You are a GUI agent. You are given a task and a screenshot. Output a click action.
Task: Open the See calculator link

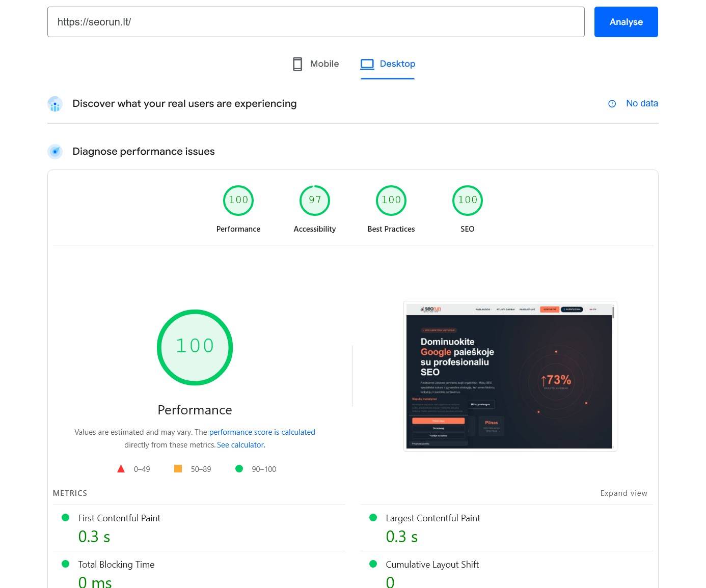pyautogui.click(x=240, y=444)
